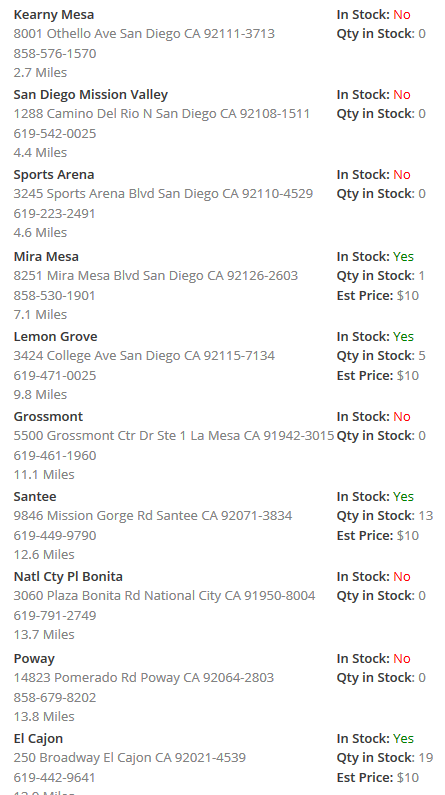Open the Santee store entry
The height and width of the screenshot is (795, 445).
(35, 496)
